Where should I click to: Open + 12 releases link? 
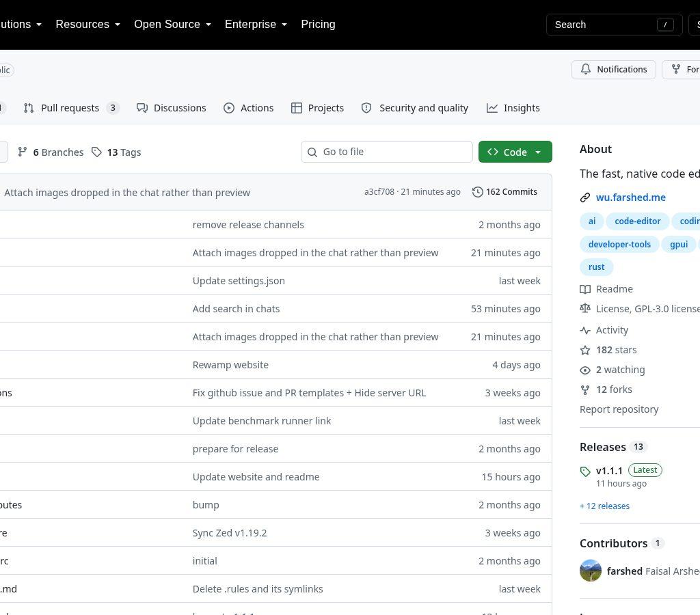point(604,506)
